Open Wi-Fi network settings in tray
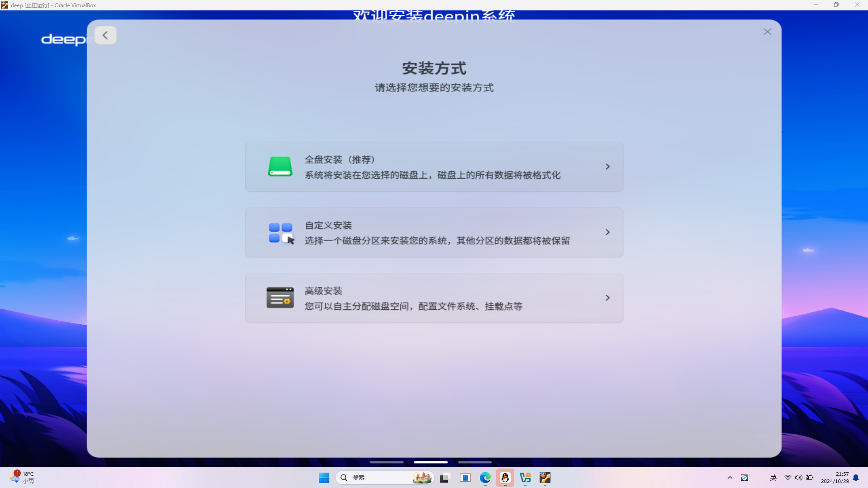 point(787,478)
